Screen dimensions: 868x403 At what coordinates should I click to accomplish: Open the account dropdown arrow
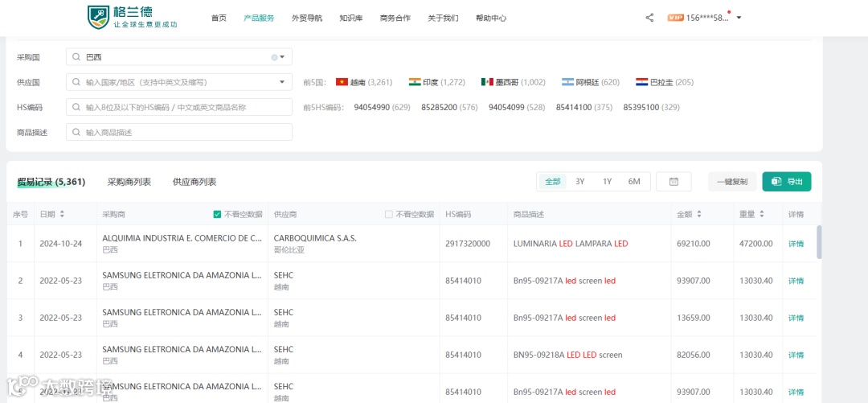pos(739,18)
